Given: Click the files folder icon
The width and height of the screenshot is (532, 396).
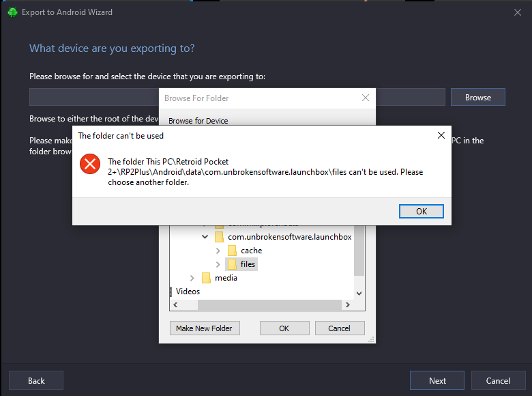Looking at the screenshot, I should point(232,264).
